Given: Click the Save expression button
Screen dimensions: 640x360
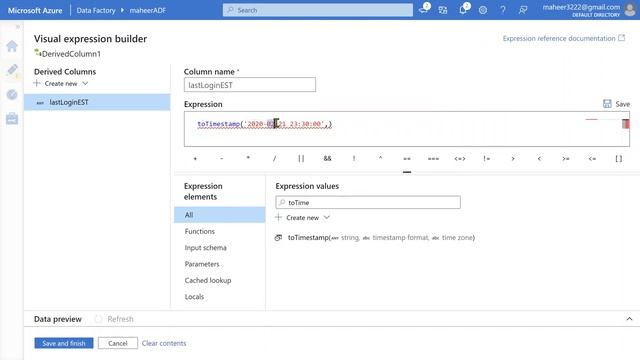Looking at the screenshot, I should pos(616,104).
